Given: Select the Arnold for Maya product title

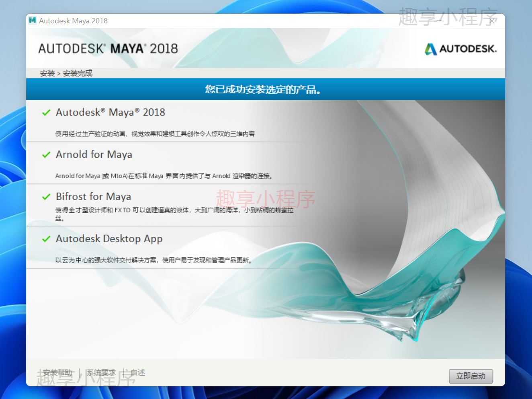Looking at the screenshot, I should pyautogui.click(x=94, y=154).
